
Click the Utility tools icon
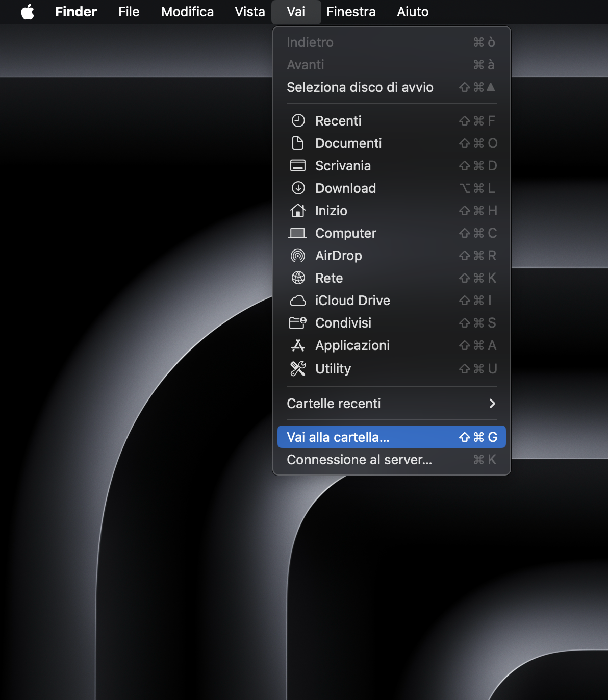tap(298, 369)
